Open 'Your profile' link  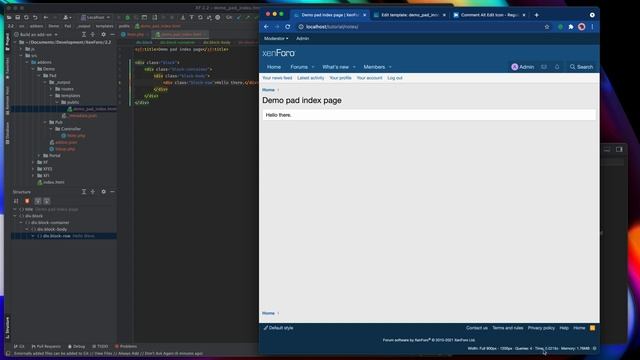point(340,78)
